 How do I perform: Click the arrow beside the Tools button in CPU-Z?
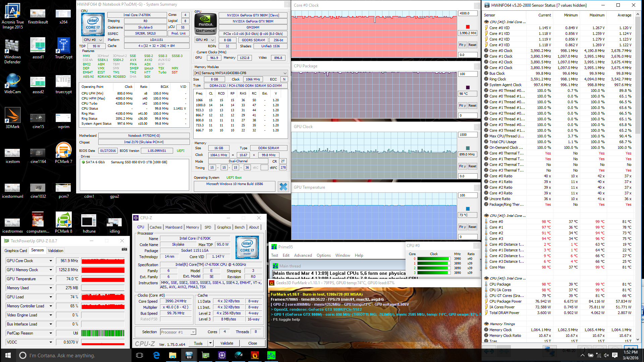point(211,343)
